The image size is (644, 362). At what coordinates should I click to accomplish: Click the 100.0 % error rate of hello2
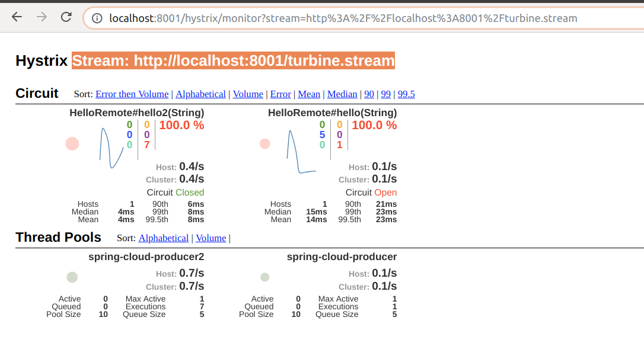tap(181, 125)
